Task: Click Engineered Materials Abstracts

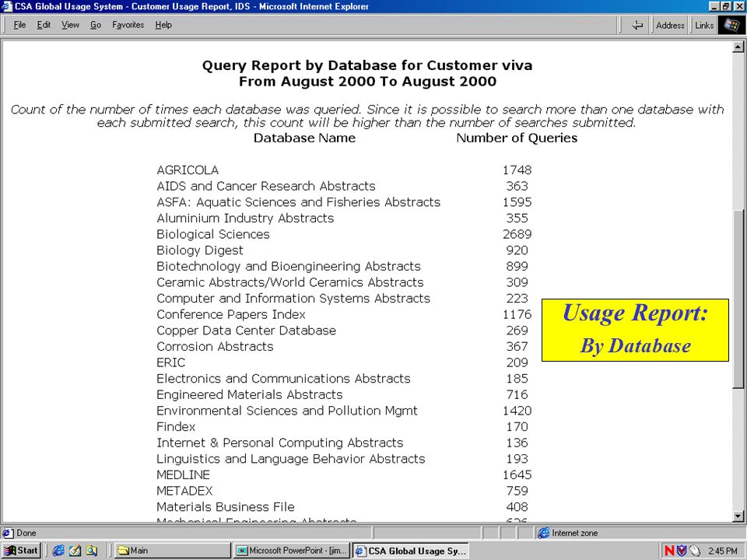Action: (x=249, y=395)
